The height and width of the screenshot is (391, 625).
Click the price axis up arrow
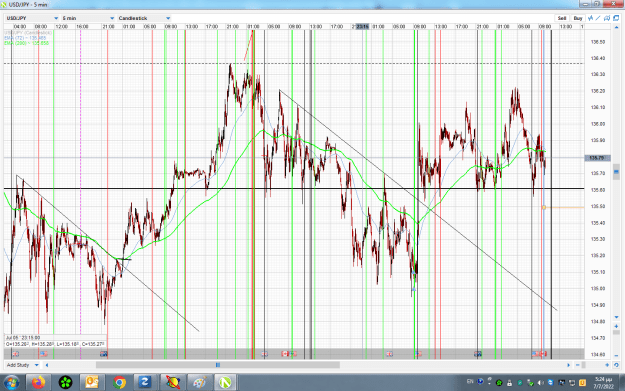(616, 28)
